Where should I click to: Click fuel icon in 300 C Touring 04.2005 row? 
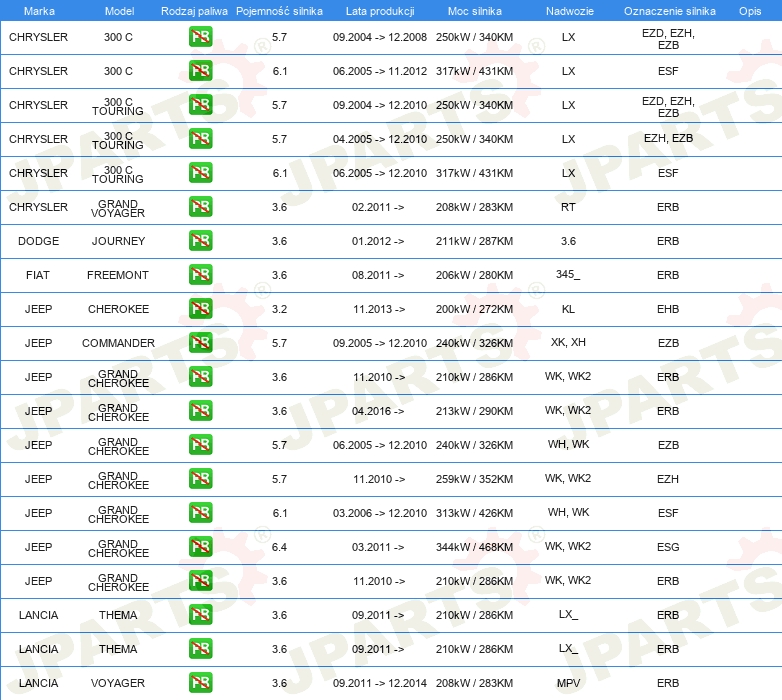200,139
